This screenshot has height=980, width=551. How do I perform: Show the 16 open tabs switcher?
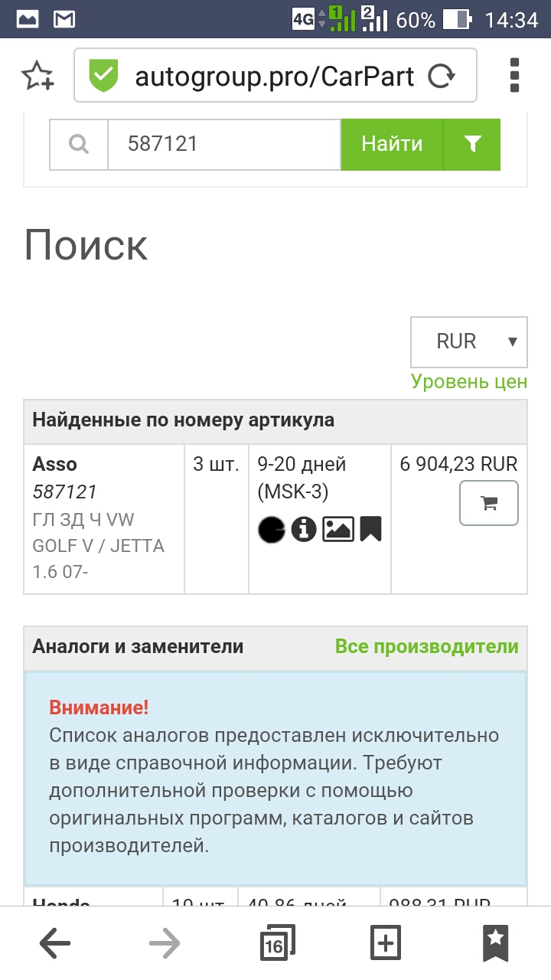click(275, 943)
